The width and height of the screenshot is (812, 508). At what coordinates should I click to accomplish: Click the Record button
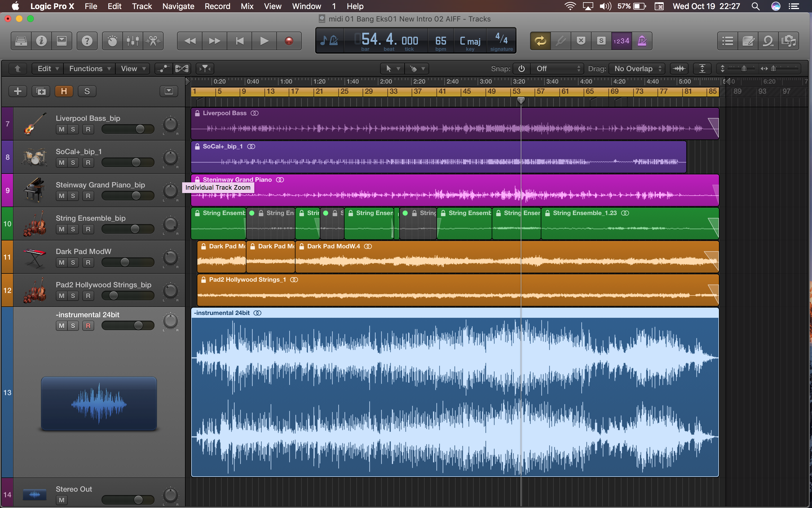point(289,41)
